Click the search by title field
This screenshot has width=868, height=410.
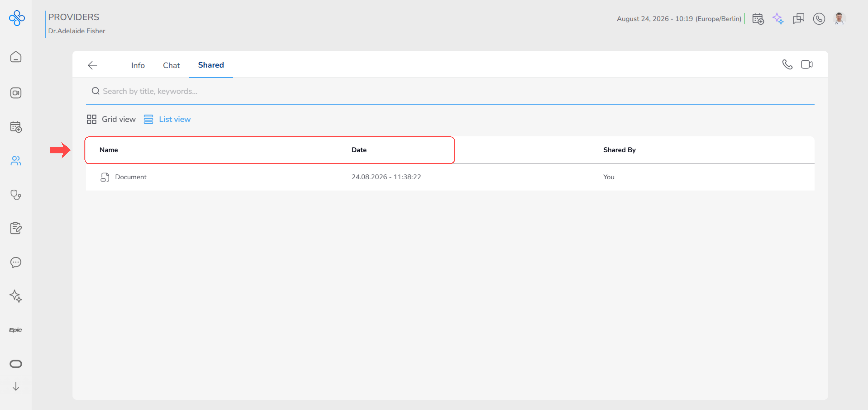(450, 91)
